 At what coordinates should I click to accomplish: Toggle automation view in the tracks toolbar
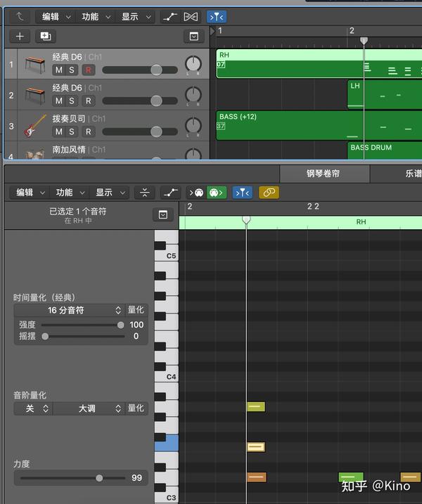[170, 17]
